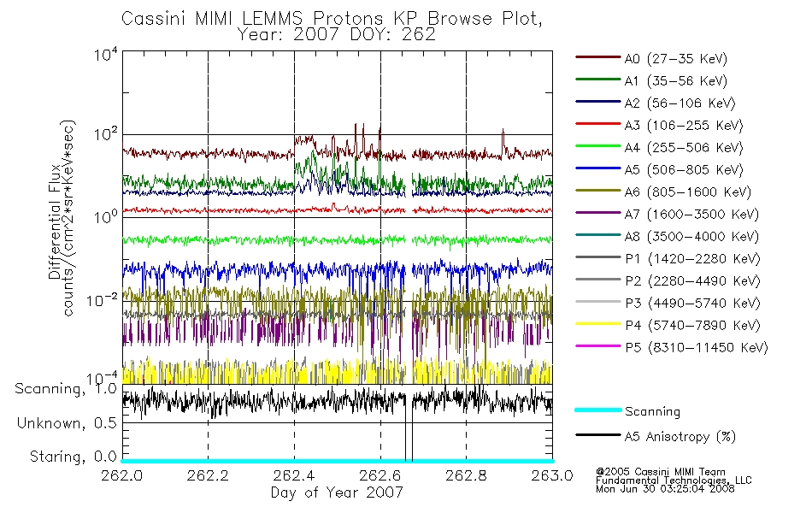Click the red A3 legend line
Viewport: 812px width, 513px height.
(598, 124)
